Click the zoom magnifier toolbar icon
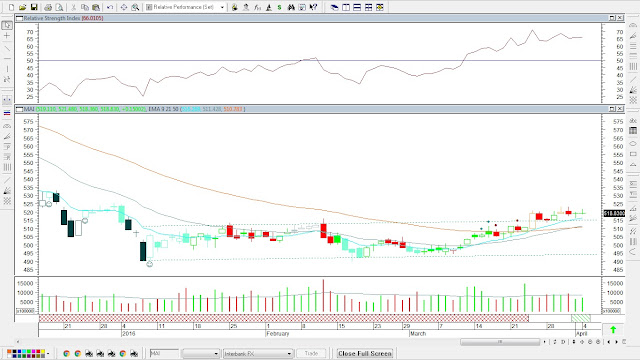 [x=135, y=7]
